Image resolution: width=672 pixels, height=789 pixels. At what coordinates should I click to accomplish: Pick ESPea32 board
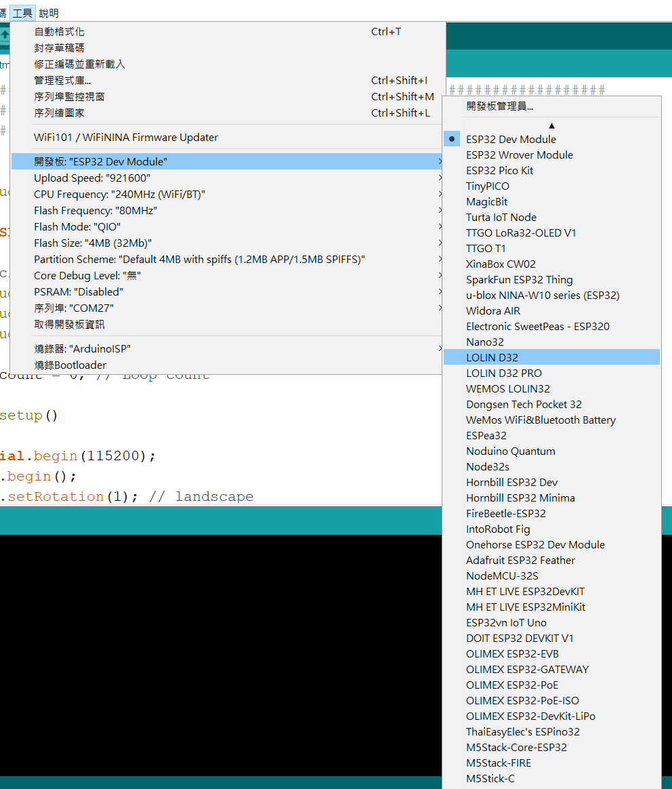(x=552, y=436)
